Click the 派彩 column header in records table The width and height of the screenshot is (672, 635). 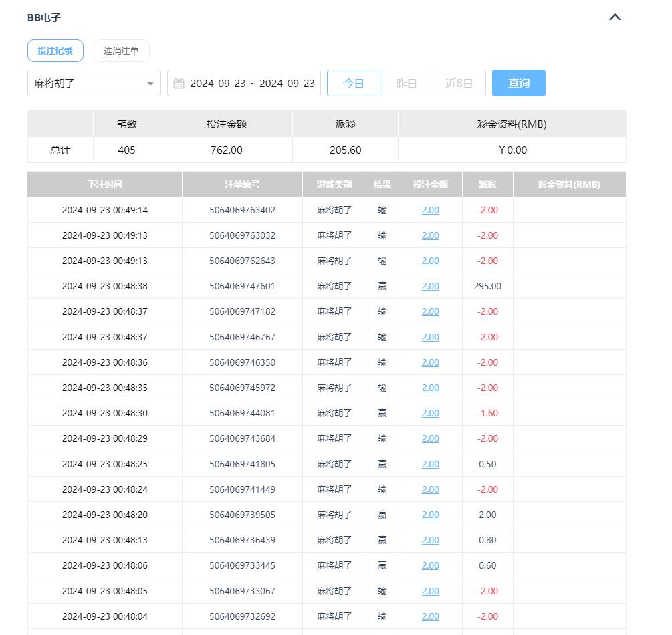[x=487, y=184]
